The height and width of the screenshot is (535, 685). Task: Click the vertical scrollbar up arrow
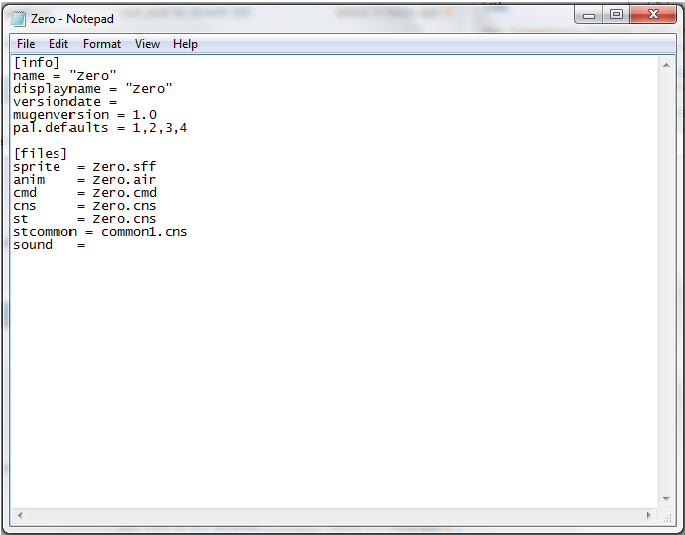coord(666,64)
